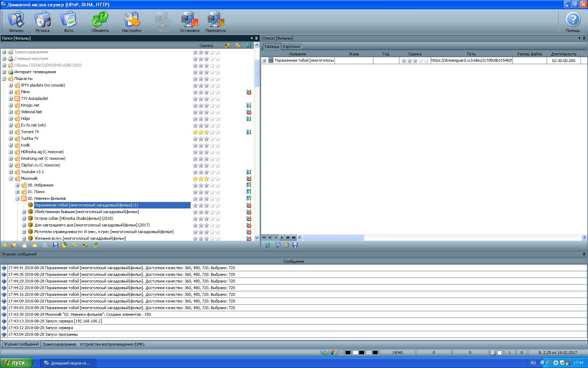Viewport: 588px width, 368px height.
Task: Expand the Интернет телевидение tree node
Action: tap(4, 72)
